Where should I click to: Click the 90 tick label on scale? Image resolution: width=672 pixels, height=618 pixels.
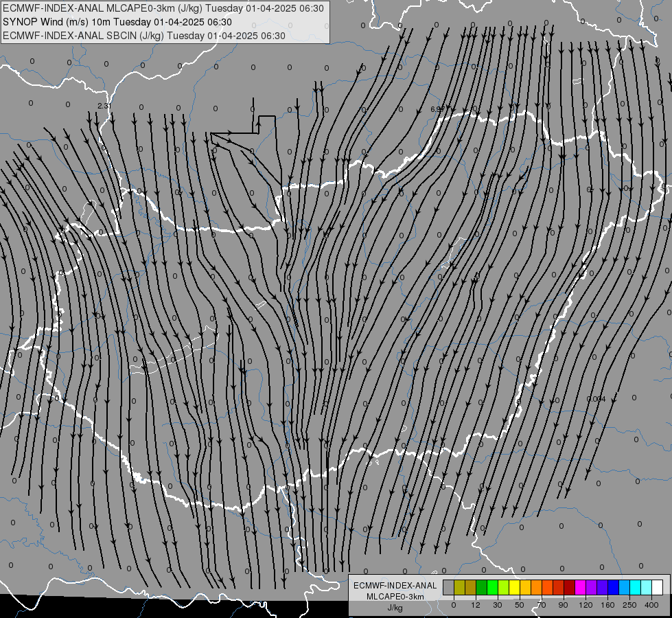563,605
